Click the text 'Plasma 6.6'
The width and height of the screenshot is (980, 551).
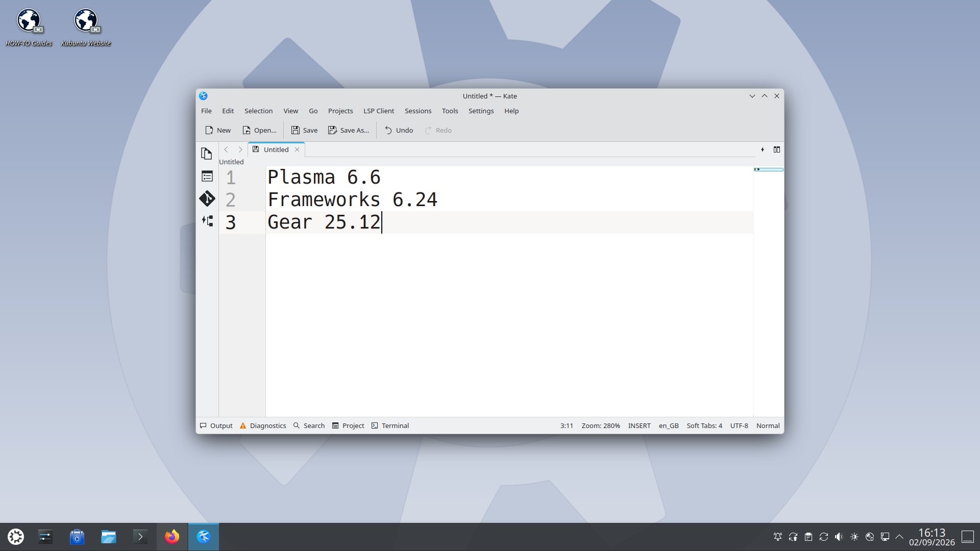(x=324, y=178)
